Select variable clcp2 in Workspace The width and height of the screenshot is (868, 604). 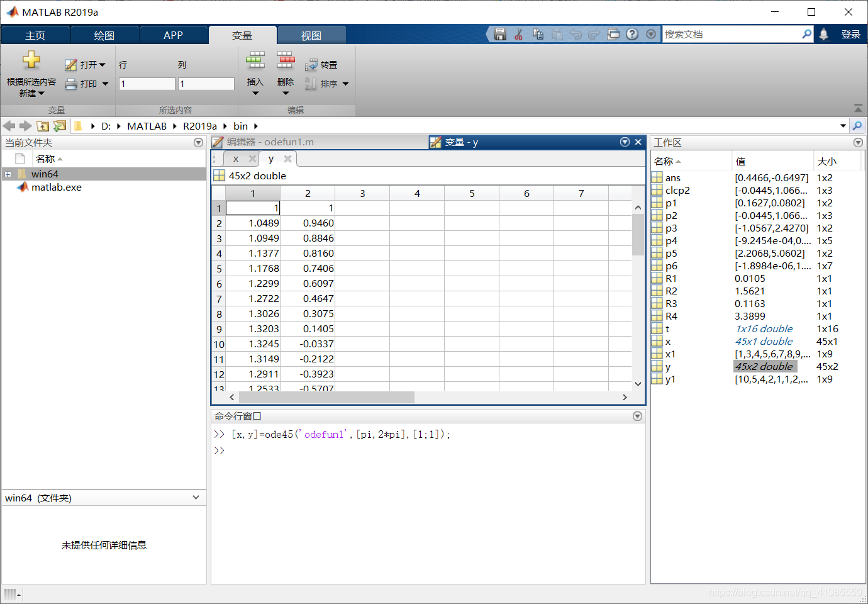(x=677, y=191)
